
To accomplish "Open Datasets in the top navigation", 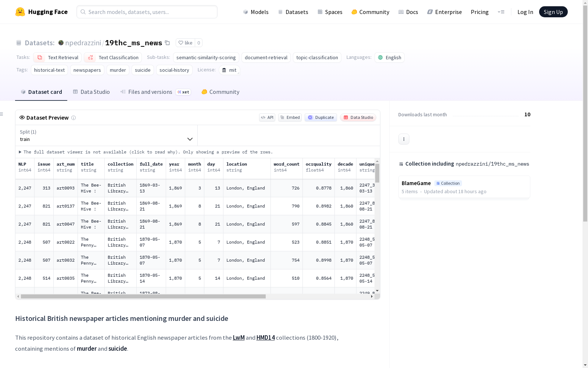I will coord(293,12).
